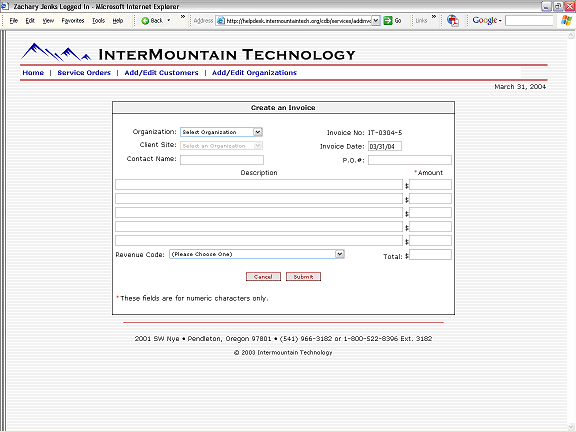Click the fifth Amount field
The width and height of the screenshot is (576, 432).
pos(431,240)
